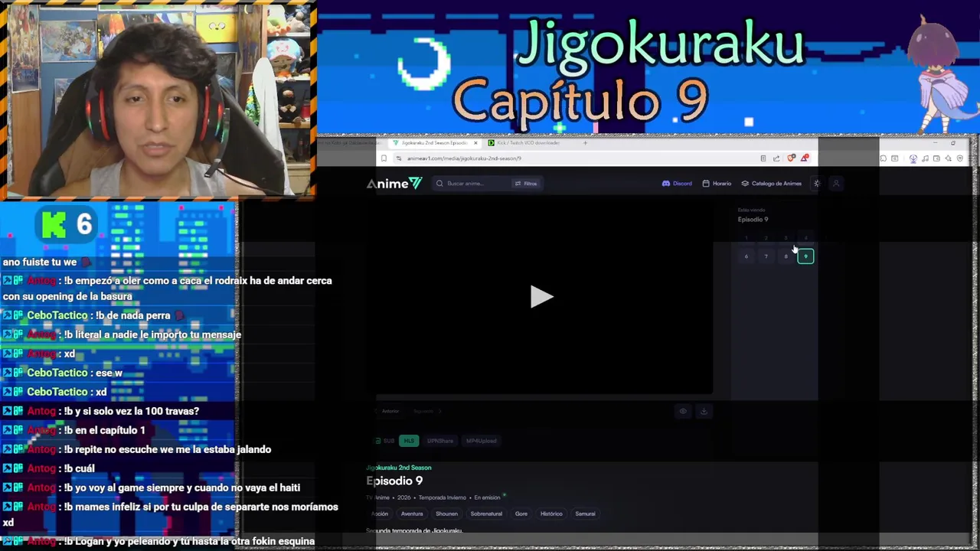Click the chat message 'lb cuál'

click(80, 468)
